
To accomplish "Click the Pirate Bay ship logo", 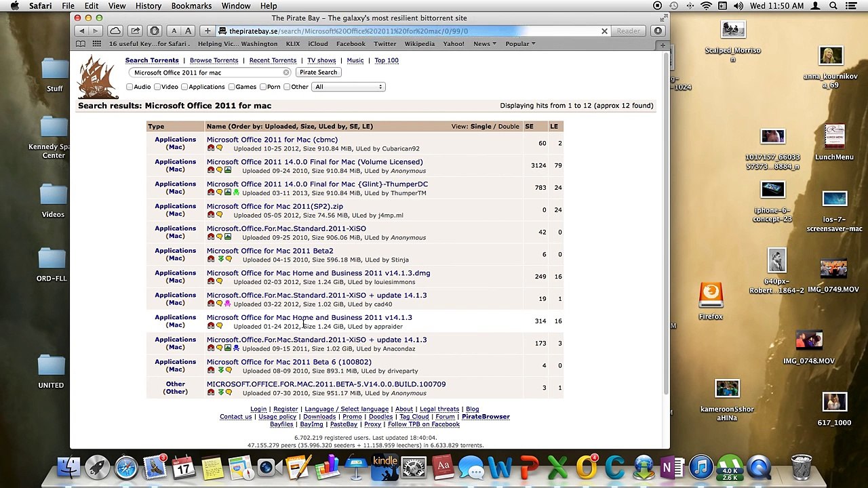I will 98,77.
